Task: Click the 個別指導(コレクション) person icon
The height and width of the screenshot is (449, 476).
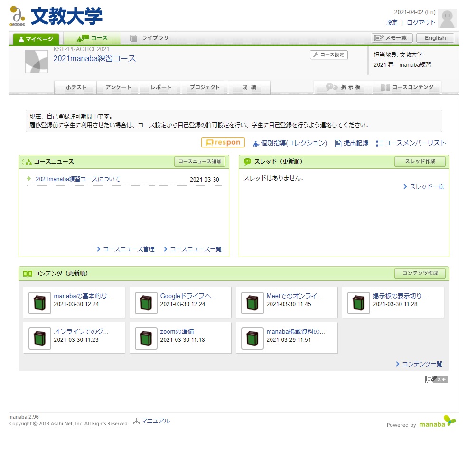Action: pos(256,143)
